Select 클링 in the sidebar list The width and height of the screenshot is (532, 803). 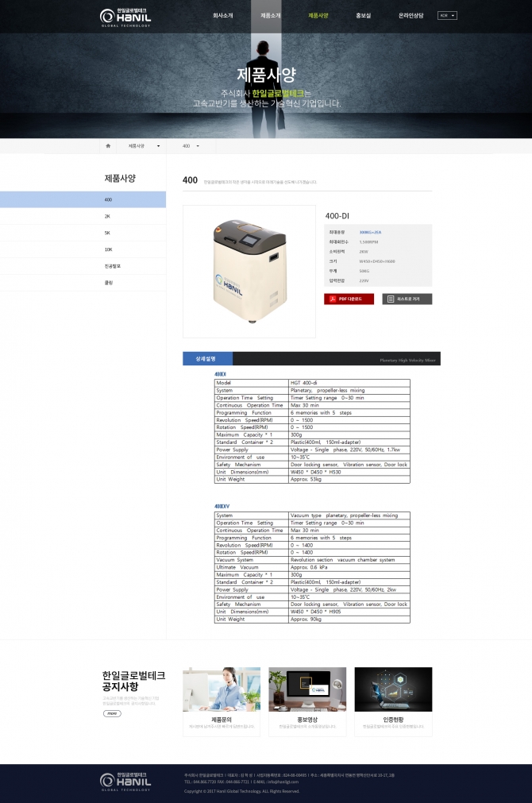pos(83,283)
